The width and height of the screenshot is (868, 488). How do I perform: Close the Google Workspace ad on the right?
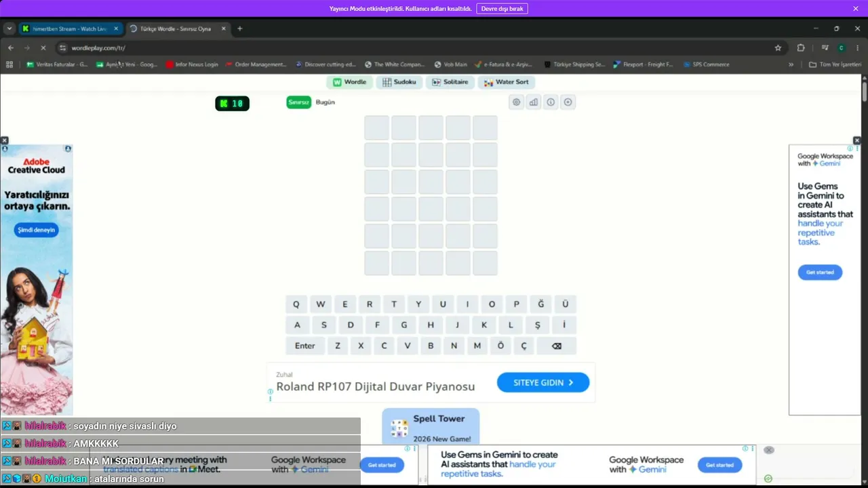pyautogui.click(x=856, y=140)
